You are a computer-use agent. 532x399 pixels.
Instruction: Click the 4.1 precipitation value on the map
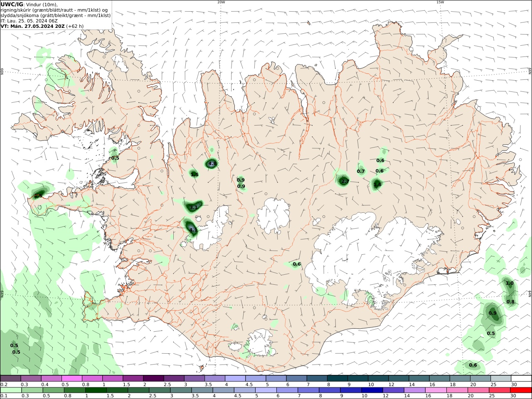click(193, 229)
